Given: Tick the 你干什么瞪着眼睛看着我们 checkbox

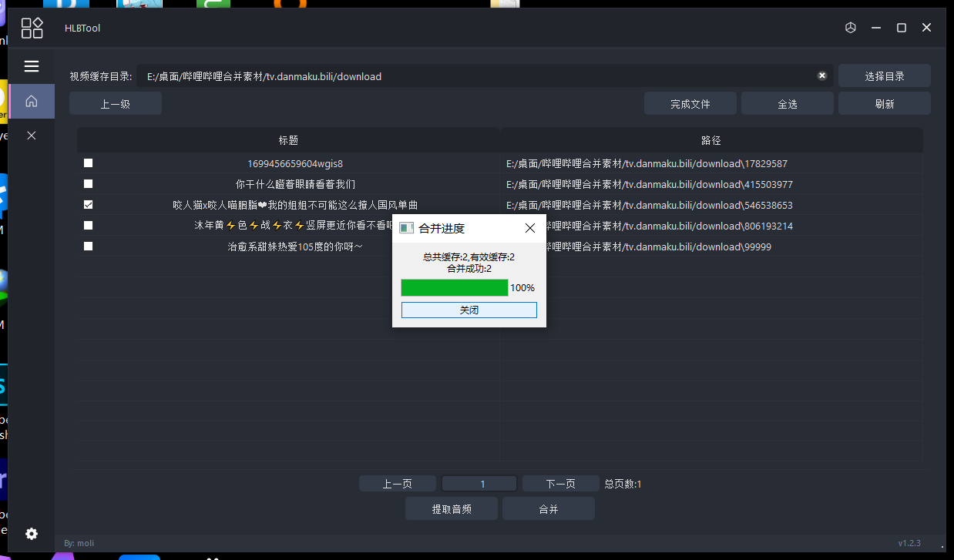Looking at the screenshot, I should (x=89, y=184).
